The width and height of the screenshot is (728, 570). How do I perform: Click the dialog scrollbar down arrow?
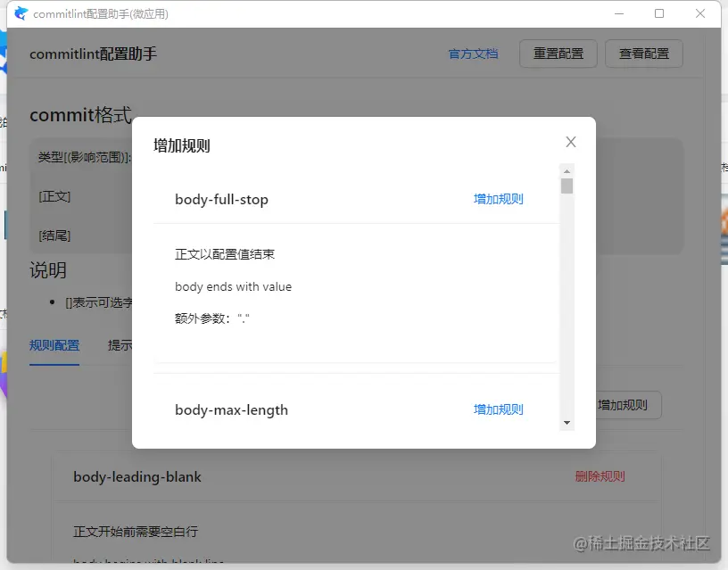567,423
